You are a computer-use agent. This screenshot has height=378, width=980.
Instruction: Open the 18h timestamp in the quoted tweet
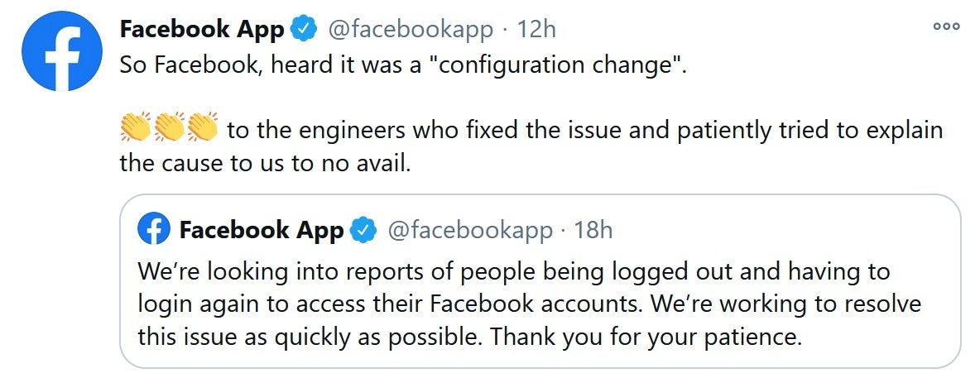pyautogui.click(x=593, y=229)
